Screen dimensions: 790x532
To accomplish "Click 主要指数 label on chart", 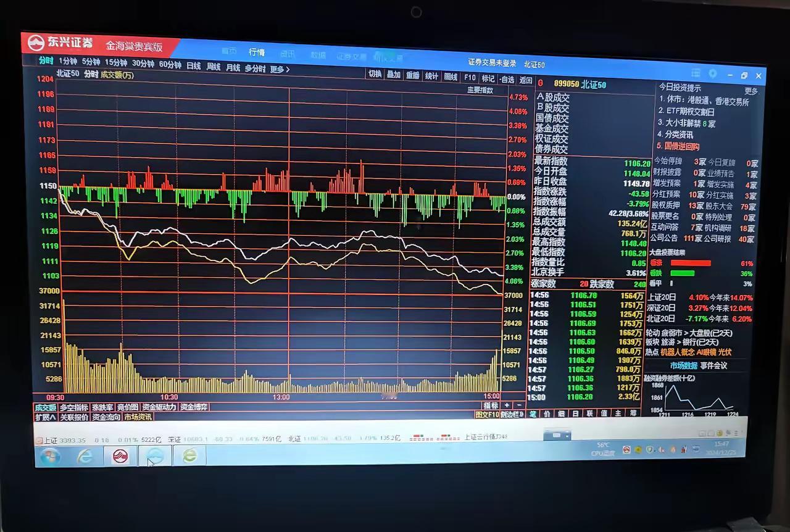I will click(480, 90).
